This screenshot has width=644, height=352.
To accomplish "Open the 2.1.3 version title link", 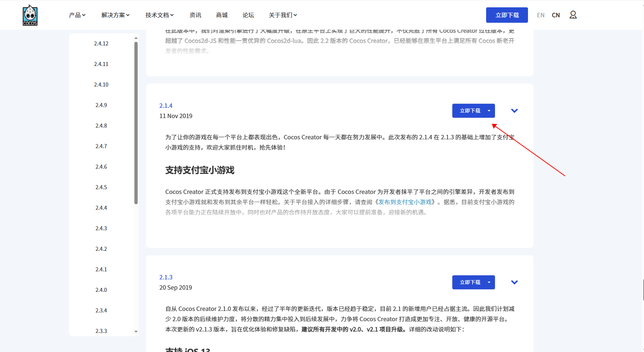I will (166, 277).
